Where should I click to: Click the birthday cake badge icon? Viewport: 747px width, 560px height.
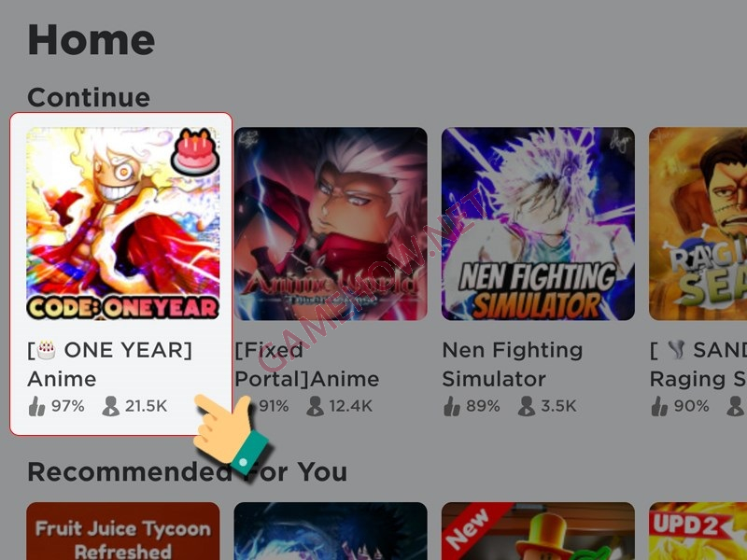click(195, 152)
